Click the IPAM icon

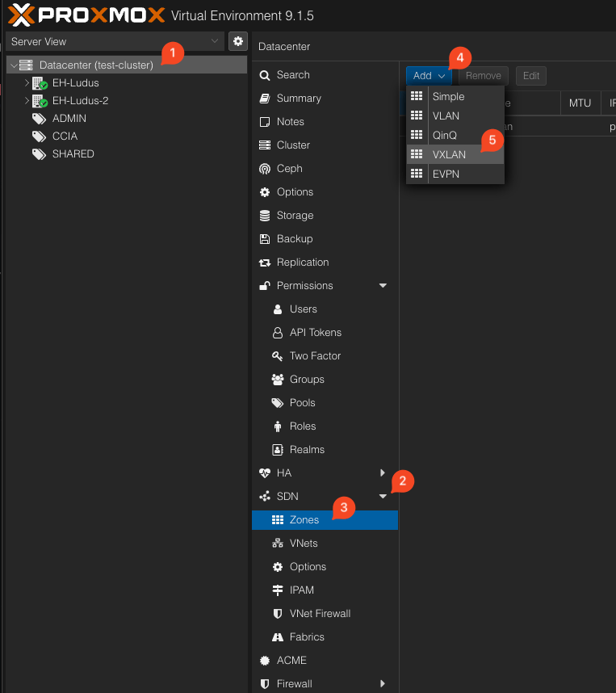pyautogui.click(x=278, y=590)
